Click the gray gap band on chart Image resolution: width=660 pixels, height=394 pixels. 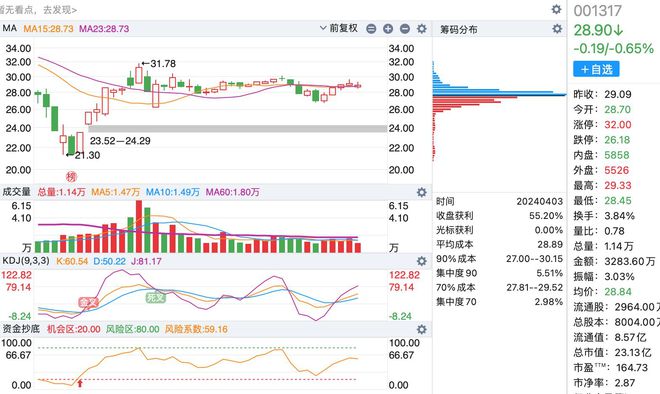click(x=237, y=129)
